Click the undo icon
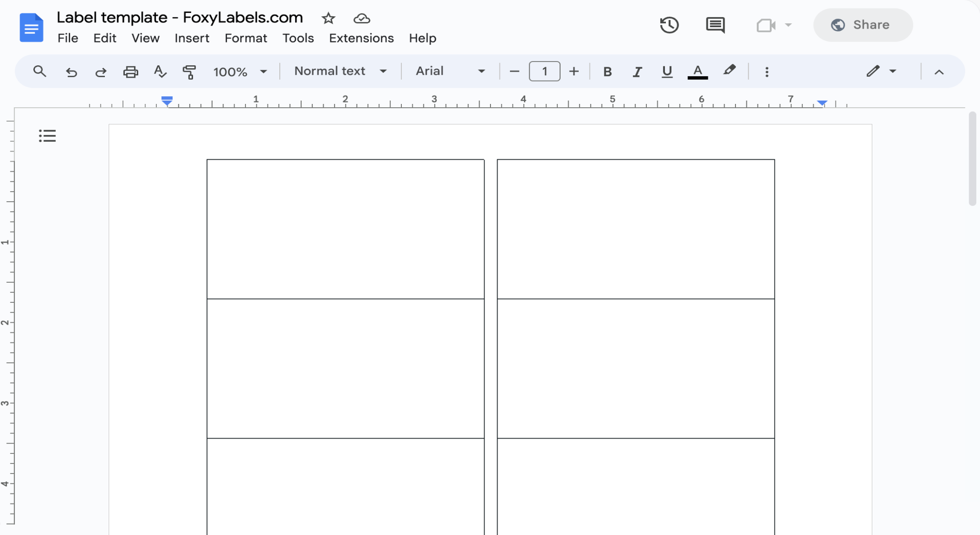The width and height of the screenshot is (980, 535). click(71, 72)
